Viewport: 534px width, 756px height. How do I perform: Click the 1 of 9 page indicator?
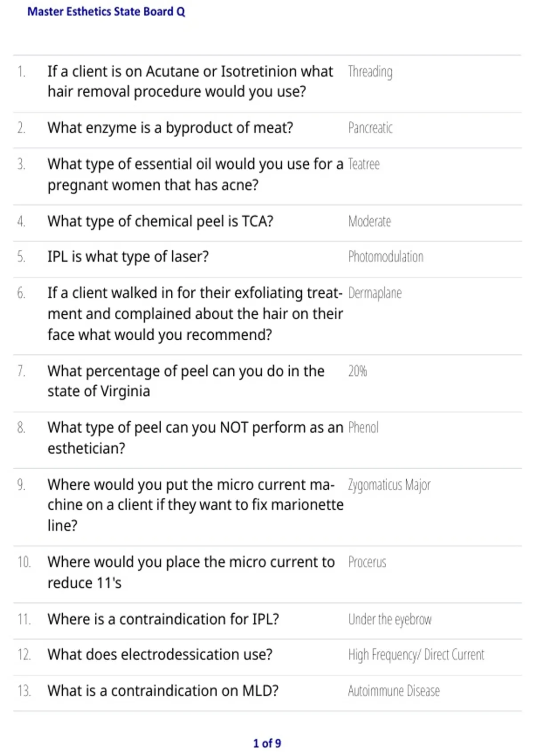tap(267, 743)
